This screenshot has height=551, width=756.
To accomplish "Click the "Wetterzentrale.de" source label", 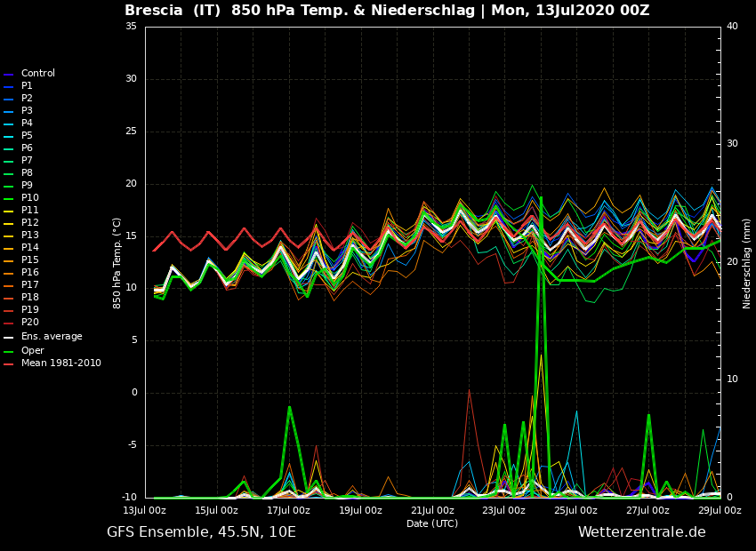I will 642,532.
